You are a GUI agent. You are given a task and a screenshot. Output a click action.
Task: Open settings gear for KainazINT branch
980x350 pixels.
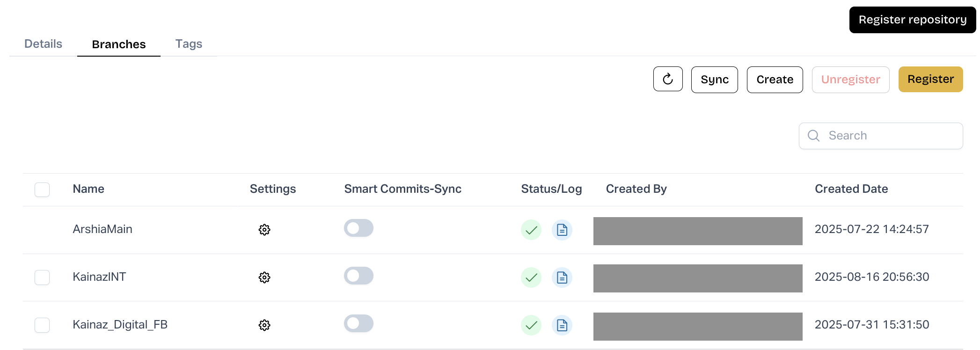click(264, 277)
